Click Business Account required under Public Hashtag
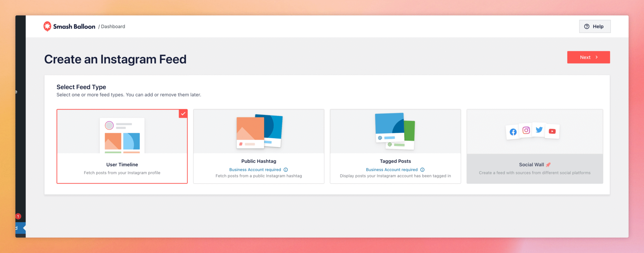Image resolution: width=644 pixels, height=253 pixels. point(255,170)
